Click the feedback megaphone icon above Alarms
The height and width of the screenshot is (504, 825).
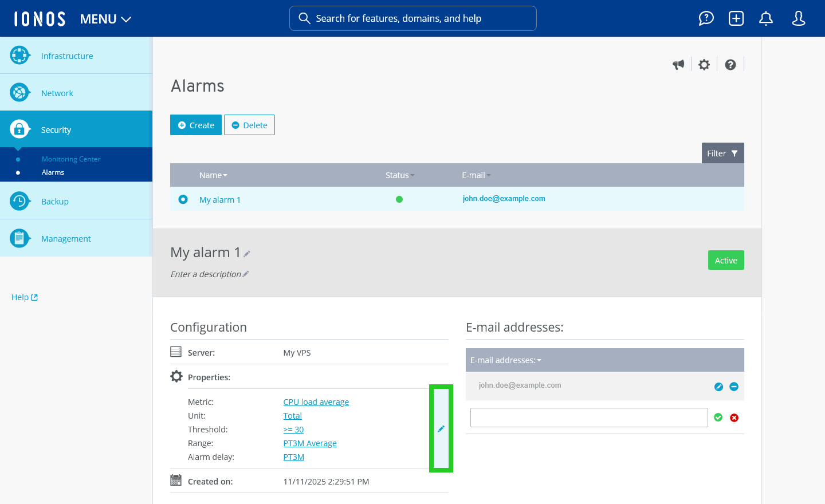678,64
